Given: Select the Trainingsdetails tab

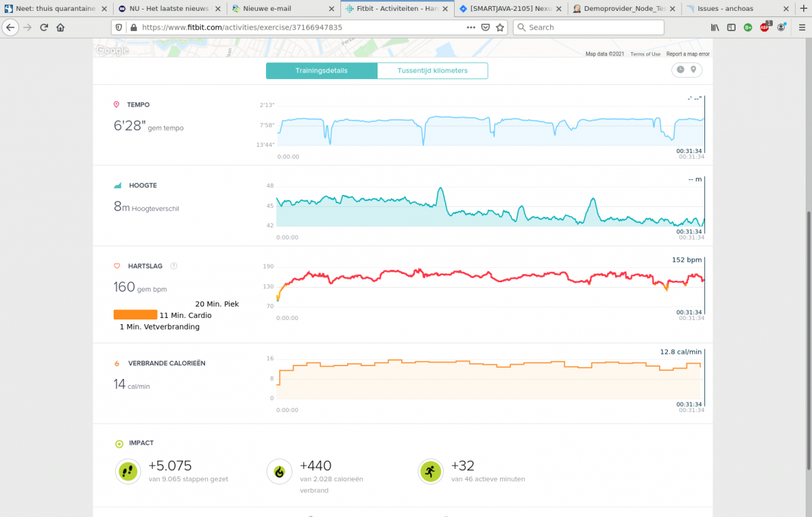Looking at the screenshot, I should click(321, 71).
